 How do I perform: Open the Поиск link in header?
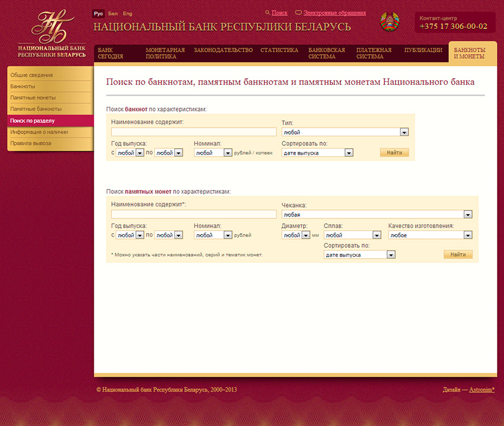(x=279, y=13)
